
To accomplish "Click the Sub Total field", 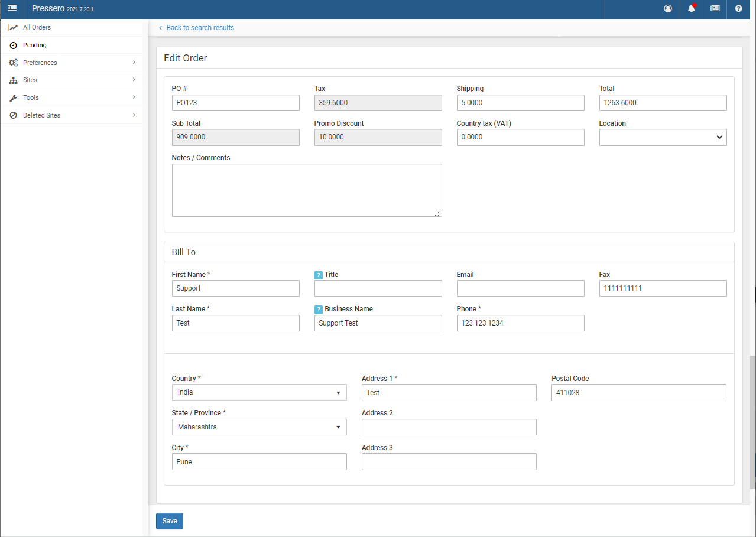I will tap(235, 137).
